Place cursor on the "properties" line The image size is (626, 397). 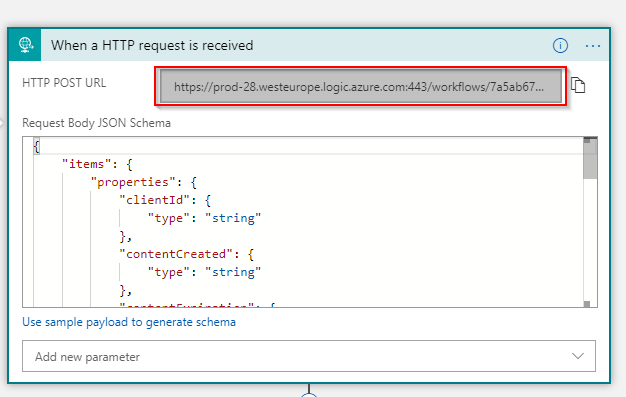pyautogui.click(x=143, y=182)
